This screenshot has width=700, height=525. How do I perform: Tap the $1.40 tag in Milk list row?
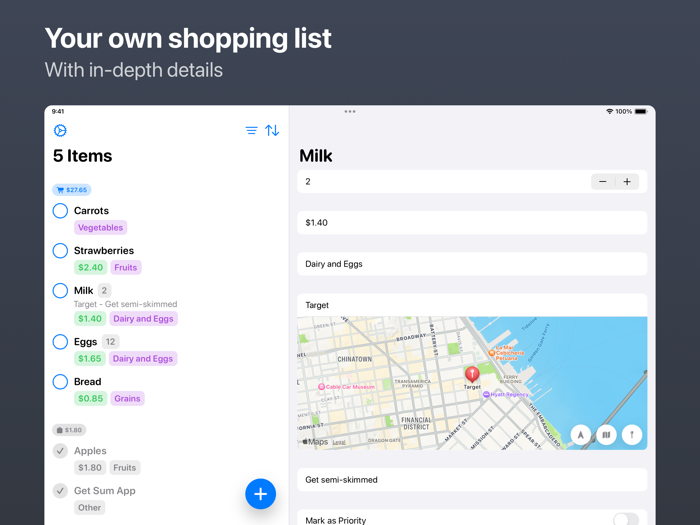point(90,319)
